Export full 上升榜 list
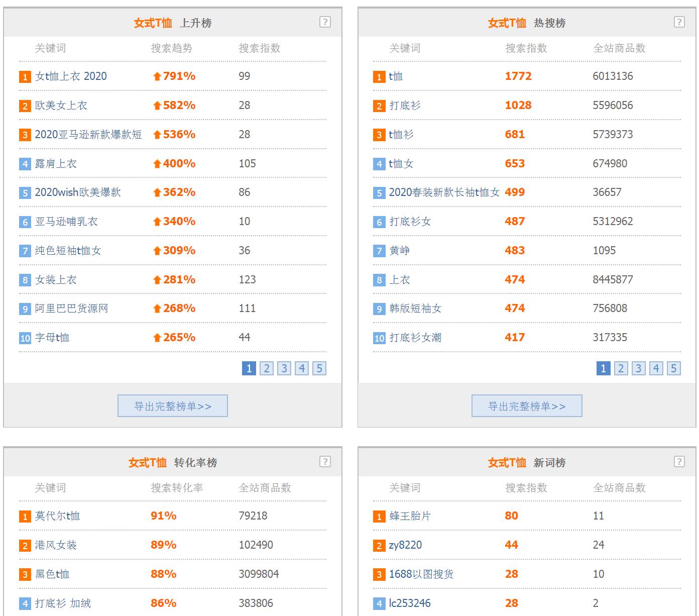This screenshot has height=616, width=699. (173, 406)
